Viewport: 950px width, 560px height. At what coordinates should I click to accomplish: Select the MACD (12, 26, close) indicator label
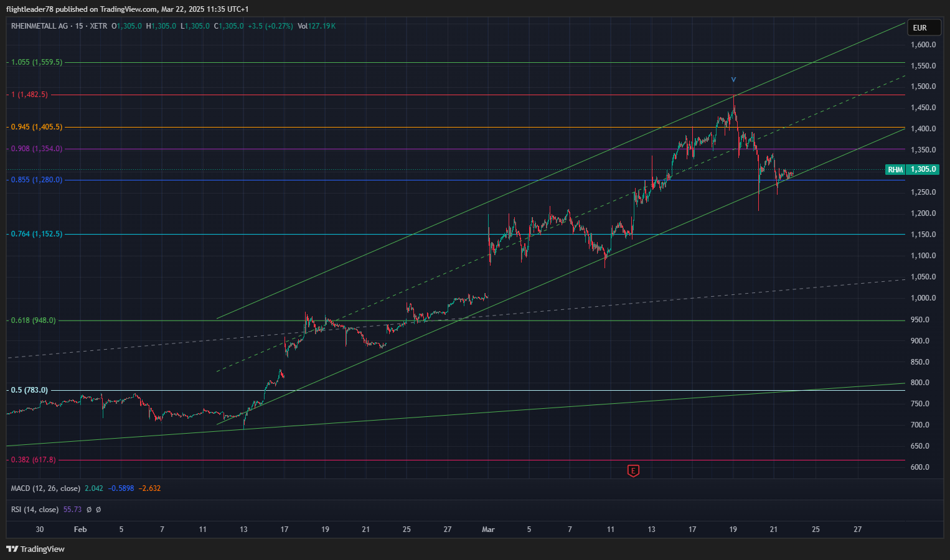[45, 488]
